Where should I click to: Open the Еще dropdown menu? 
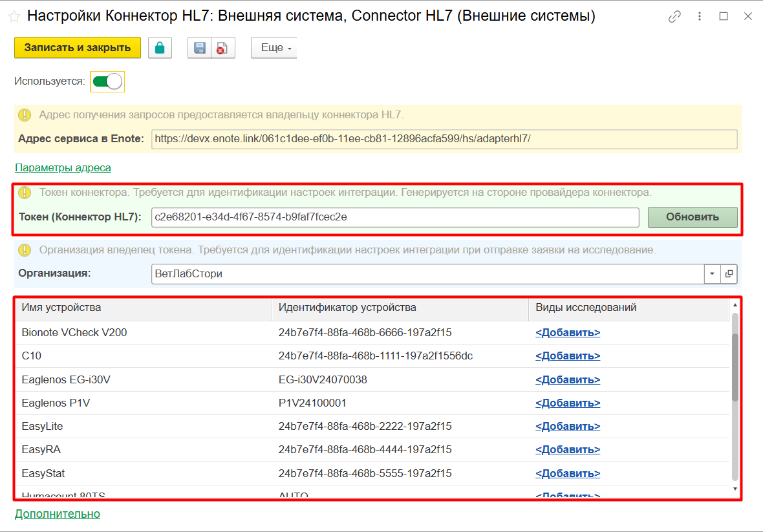[274, 48]
